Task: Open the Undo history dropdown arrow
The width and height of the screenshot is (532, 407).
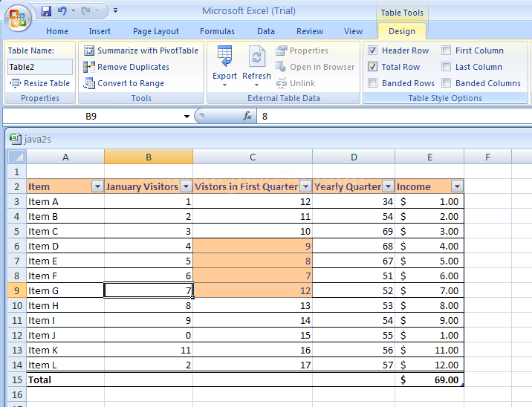Action: click(x=73, y=11)
